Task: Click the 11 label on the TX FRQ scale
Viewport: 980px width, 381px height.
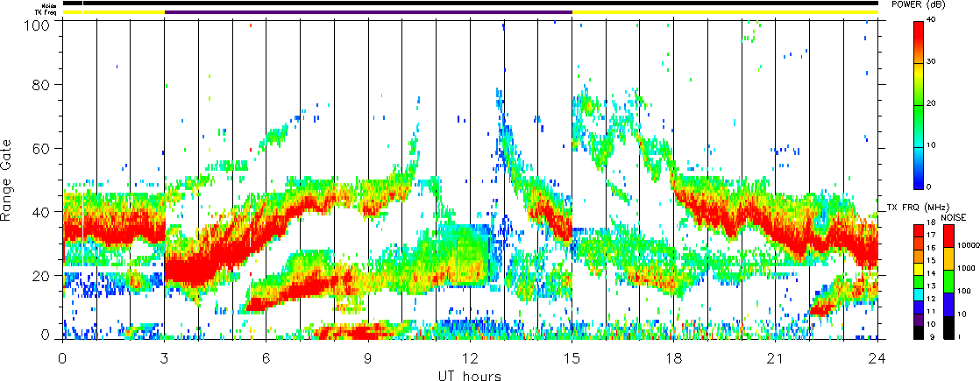Action: pos(931,312)
